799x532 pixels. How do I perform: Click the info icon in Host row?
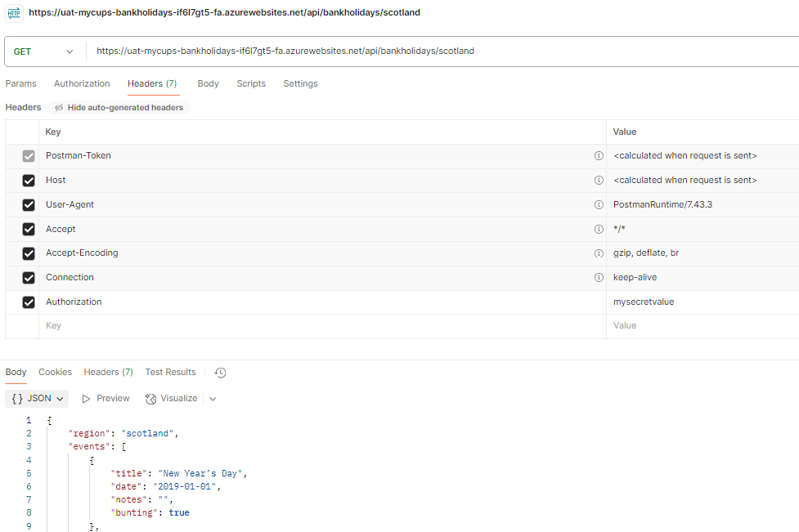pos(599,180)
